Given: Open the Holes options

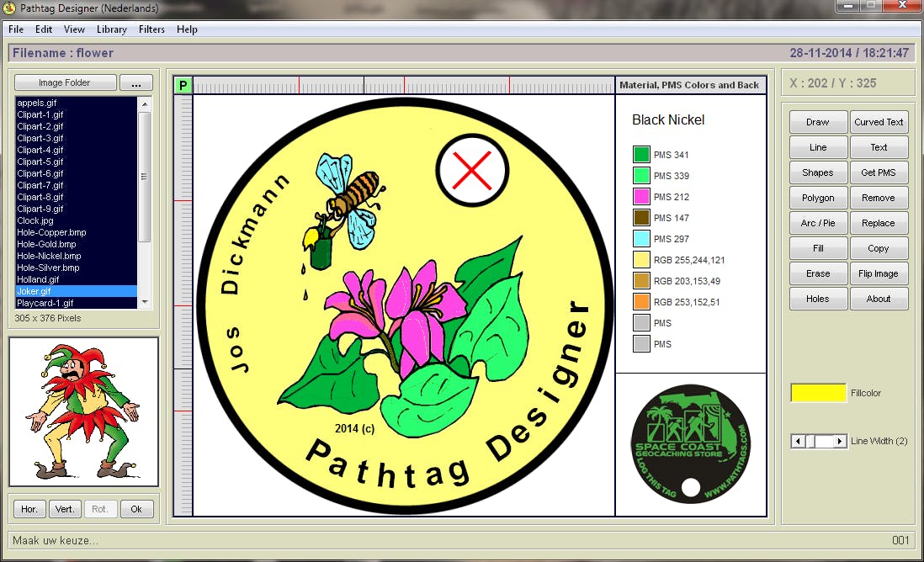Looking at the screenshot, I should pos(817,298).
